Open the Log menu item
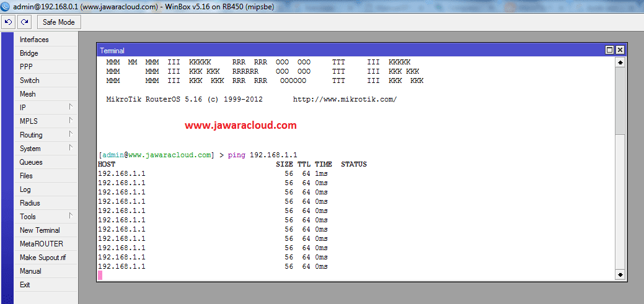Image resolution: width=644 pixels, height=304 pixels. [x=46, y=189]
